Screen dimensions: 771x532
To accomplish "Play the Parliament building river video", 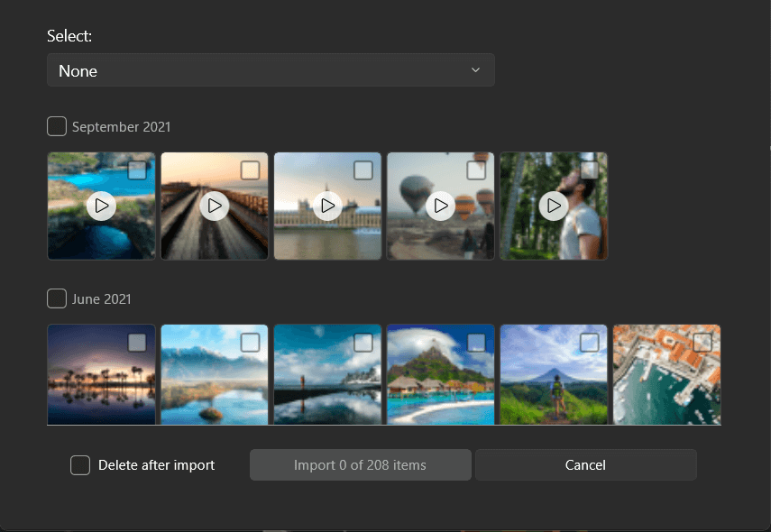I will (x=327, y=206).
